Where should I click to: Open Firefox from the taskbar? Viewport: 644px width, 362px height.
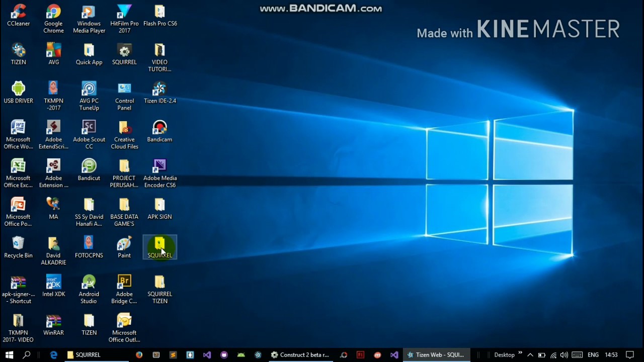click(x=139, y=355)
